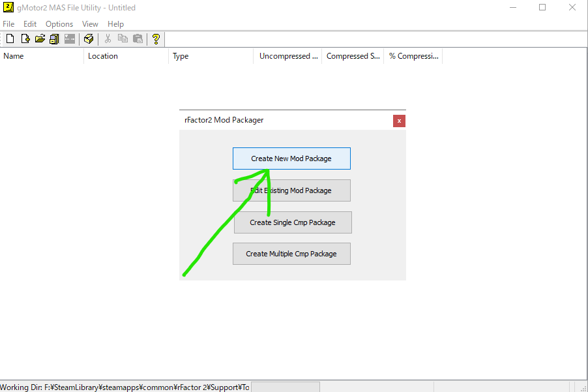The width and height of the screenshot is (588, 392).
Task: Click the rFactor2 Mod Packager dialog title
Action: (224, 120)
